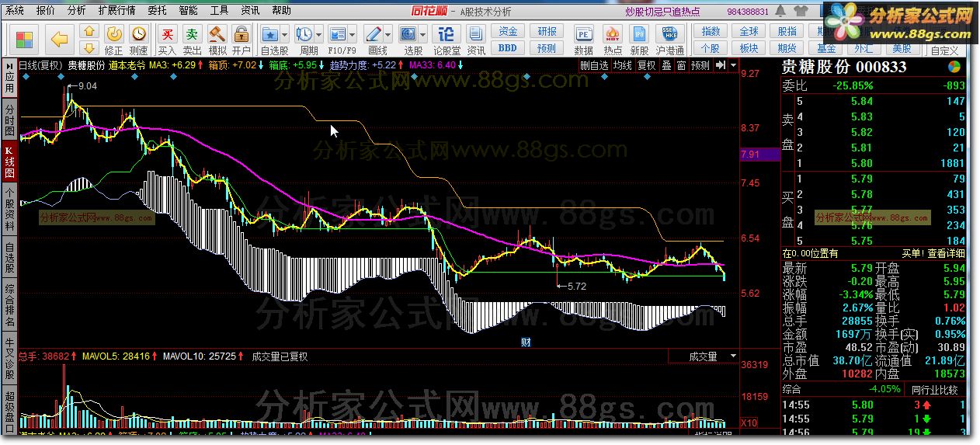Open the 成交量 indicator dropdown
This screenshot has height=445, width=980.
pos(733,356)
